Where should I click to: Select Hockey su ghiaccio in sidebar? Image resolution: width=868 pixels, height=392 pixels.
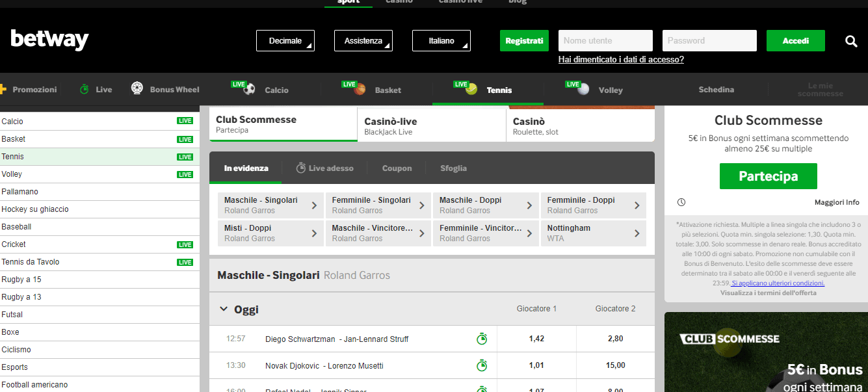click(x=99, y=209)
